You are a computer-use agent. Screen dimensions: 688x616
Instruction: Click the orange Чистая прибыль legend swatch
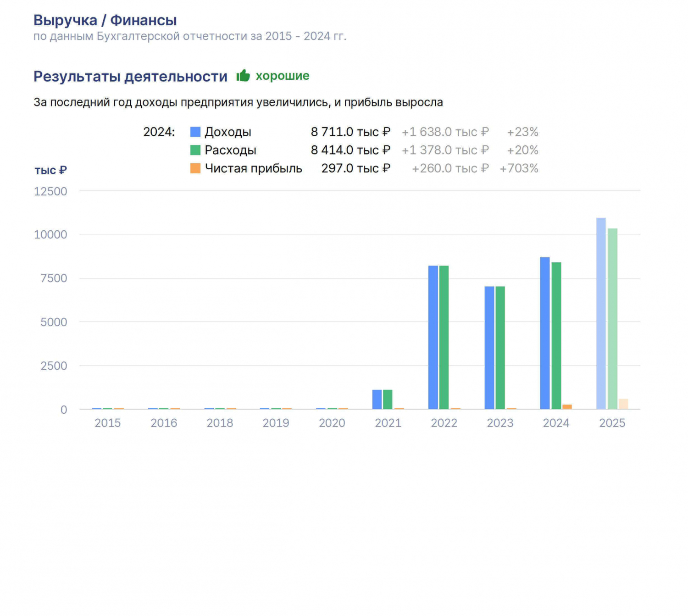point(195,168)
